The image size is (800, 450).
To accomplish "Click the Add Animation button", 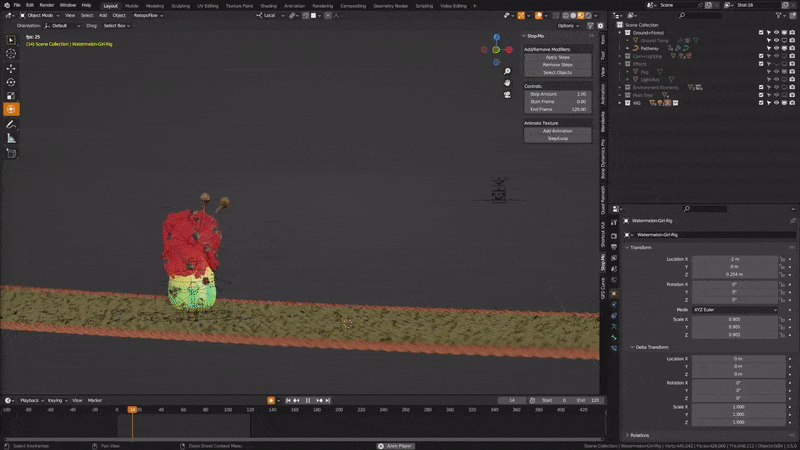I will 558,131.
